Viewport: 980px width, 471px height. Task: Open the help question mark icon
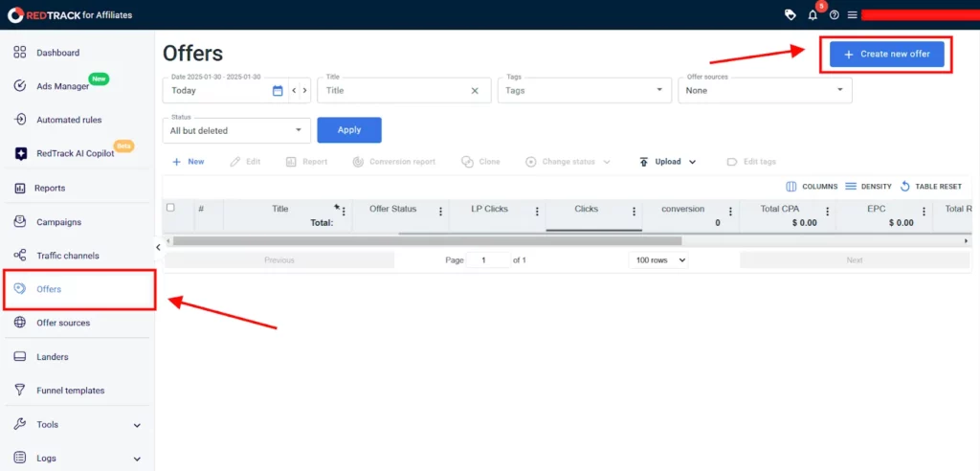[834, 15]
